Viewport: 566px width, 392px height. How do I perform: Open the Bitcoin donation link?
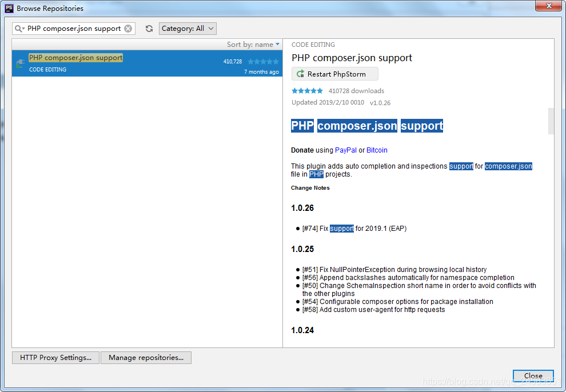click(x=377, y=150)
